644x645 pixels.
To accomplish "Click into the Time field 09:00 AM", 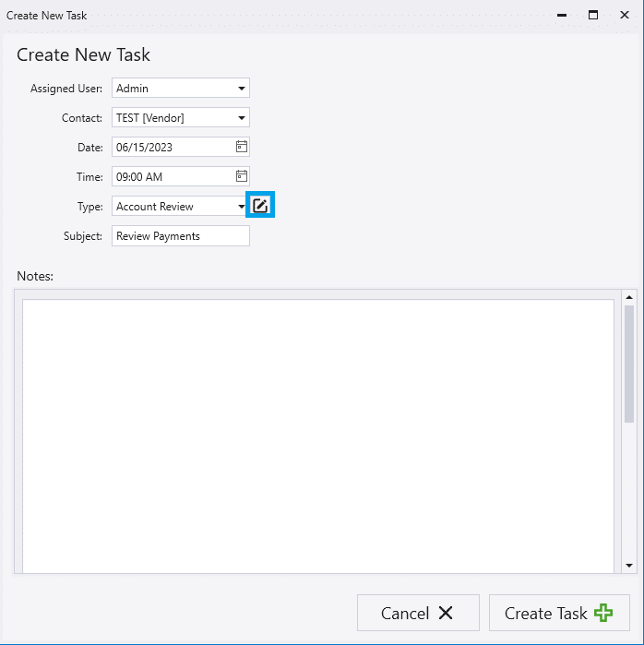I will (x=171, y=176).
